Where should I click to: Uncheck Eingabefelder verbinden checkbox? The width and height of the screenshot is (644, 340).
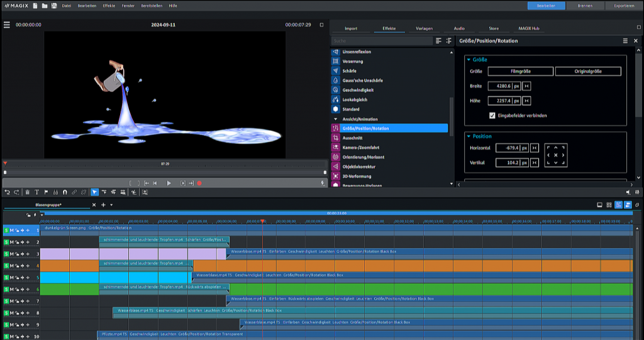coord(492,116)
